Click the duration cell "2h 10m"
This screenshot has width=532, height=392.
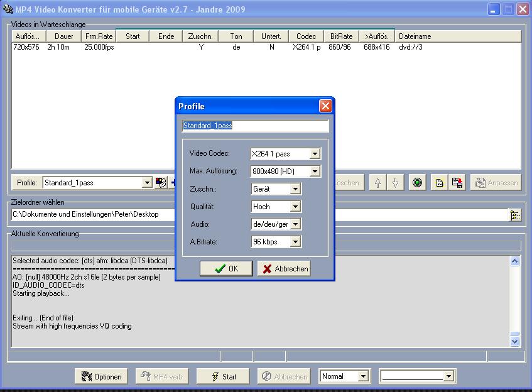coord(58,47)
